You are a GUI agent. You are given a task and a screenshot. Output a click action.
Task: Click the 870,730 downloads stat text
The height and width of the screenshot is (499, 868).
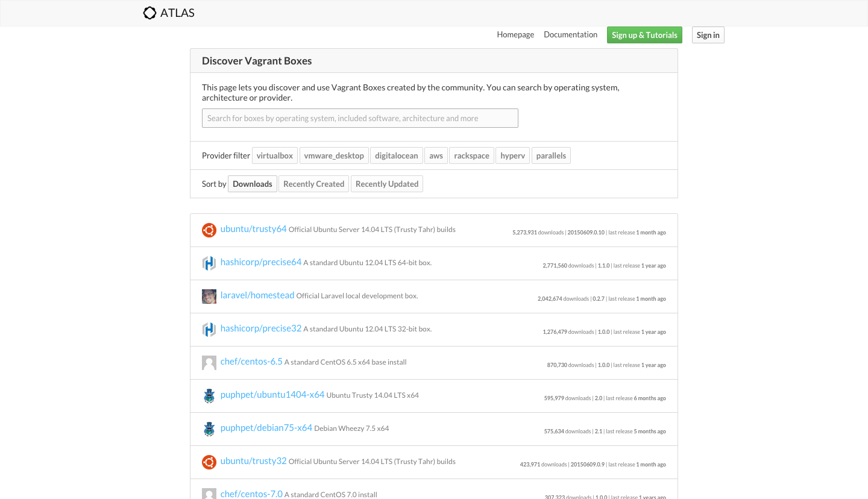(570, 365)
